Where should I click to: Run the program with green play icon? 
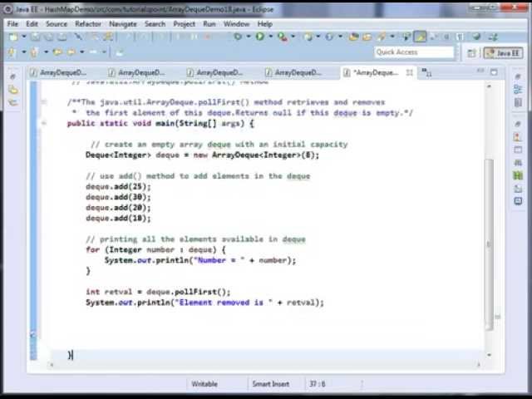pos(260,37)
